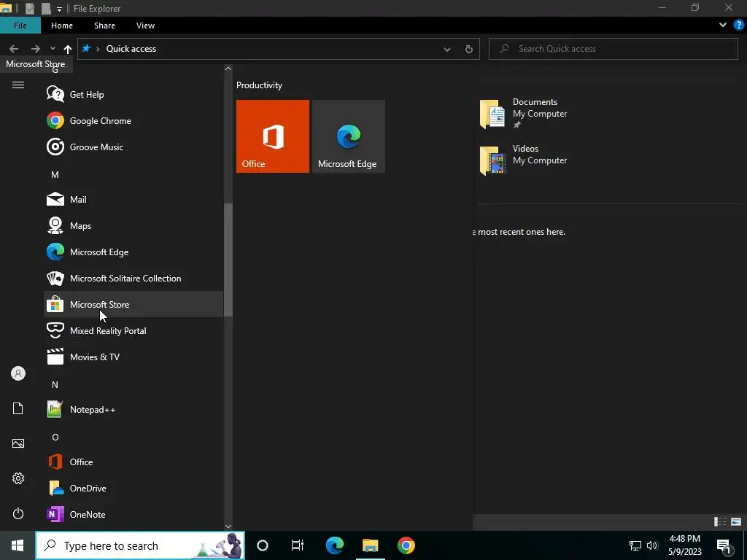This screenshot has height=560, width=747.
Task: Open the clock showing 4:48 PM
Action: click(684, 545)
